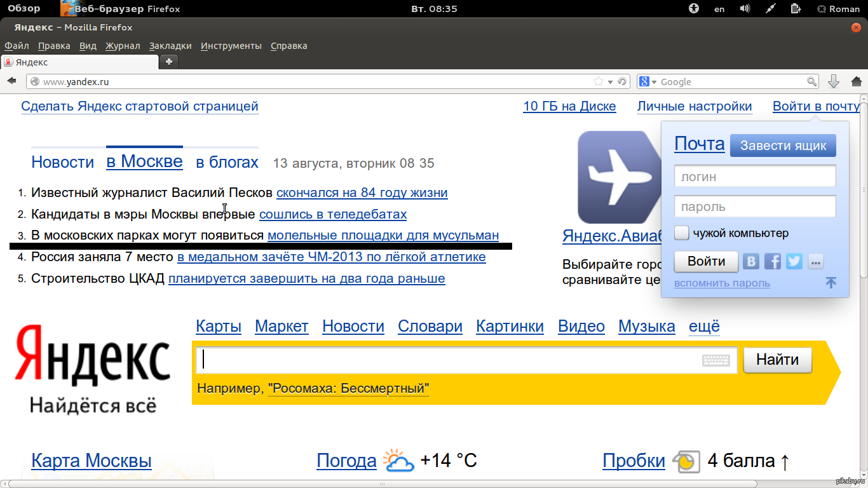Click the Firefox home icon
868x488 pixels.
coord(857,81)
